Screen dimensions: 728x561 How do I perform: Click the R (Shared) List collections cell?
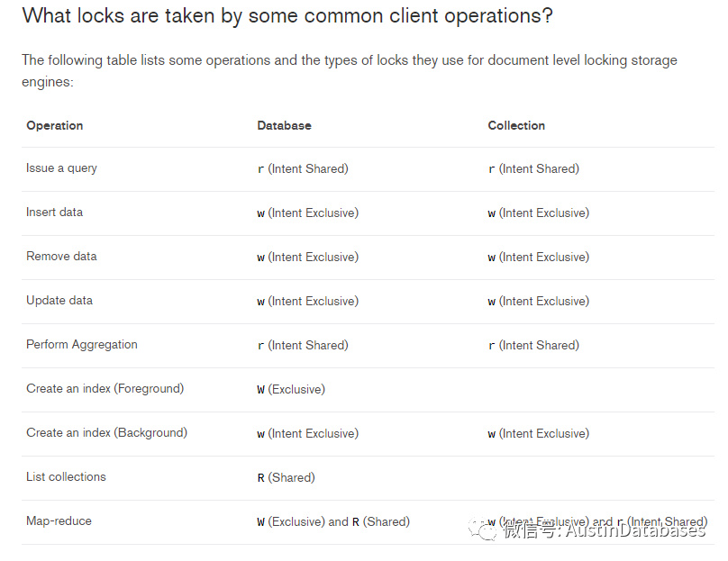286,478
